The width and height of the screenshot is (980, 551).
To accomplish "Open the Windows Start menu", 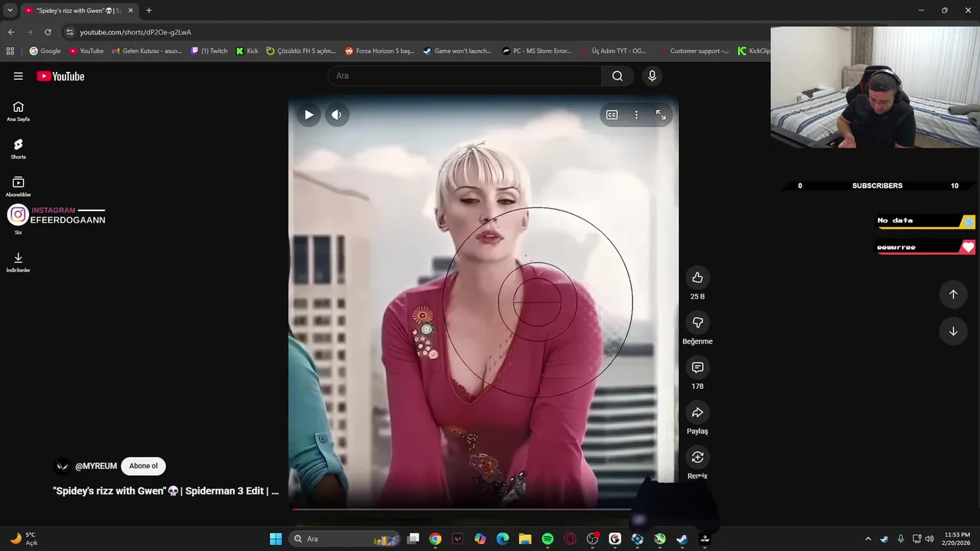I will tap(276, 539).
